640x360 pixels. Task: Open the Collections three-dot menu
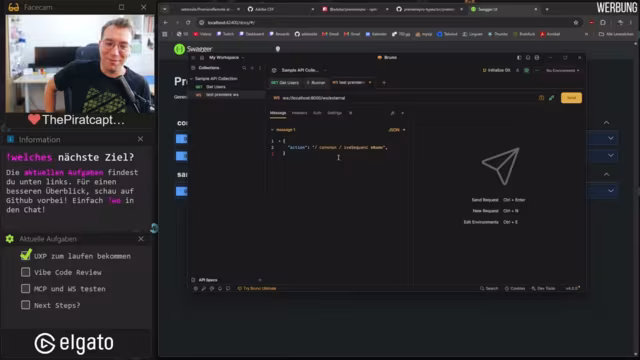[260, 68]
